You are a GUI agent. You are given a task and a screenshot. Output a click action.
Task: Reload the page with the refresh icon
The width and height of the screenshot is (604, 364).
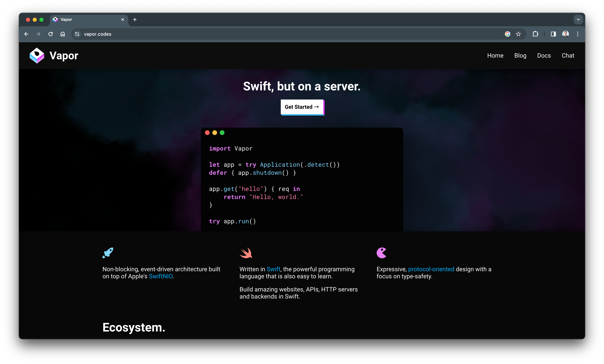(x=51, y=34)
